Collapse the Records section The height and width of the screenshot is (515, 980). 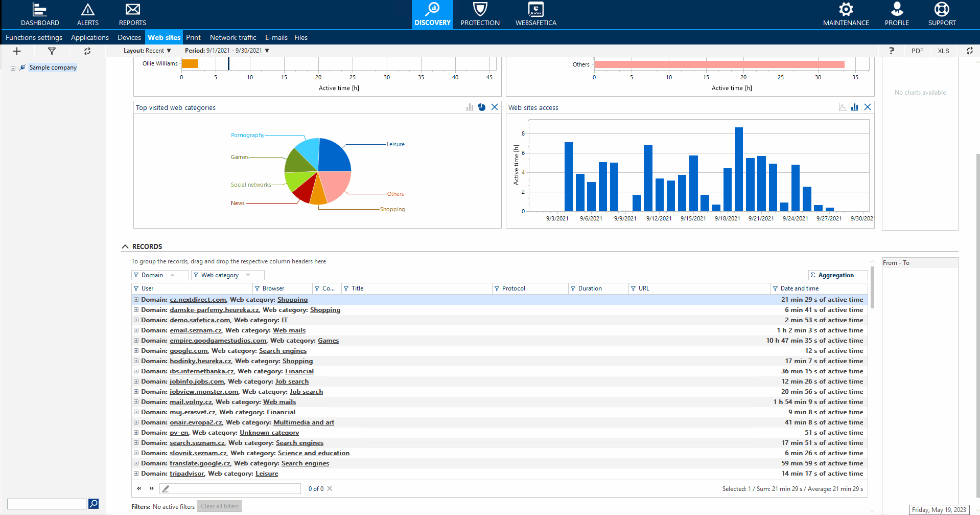coord(125,247)
